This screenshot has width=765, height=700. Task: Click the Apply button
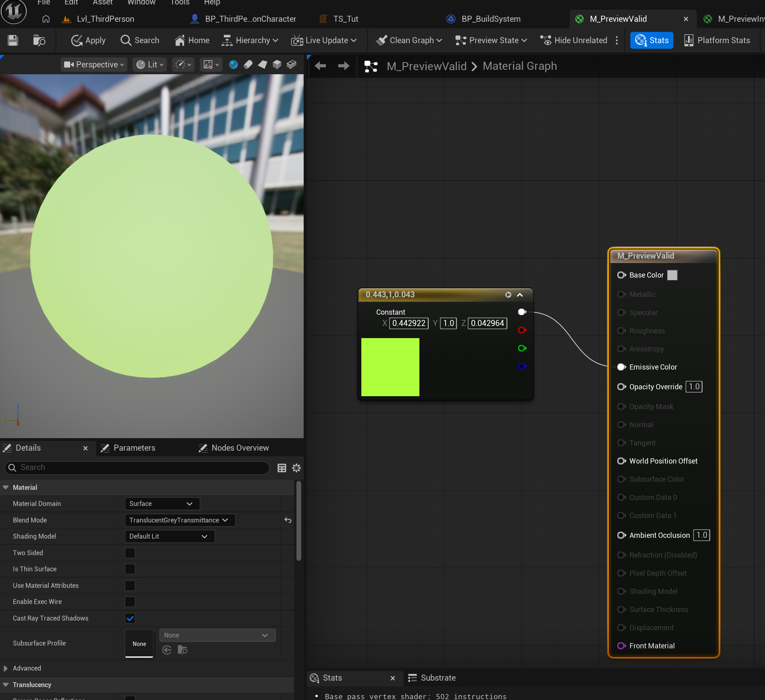pos(88,40)
